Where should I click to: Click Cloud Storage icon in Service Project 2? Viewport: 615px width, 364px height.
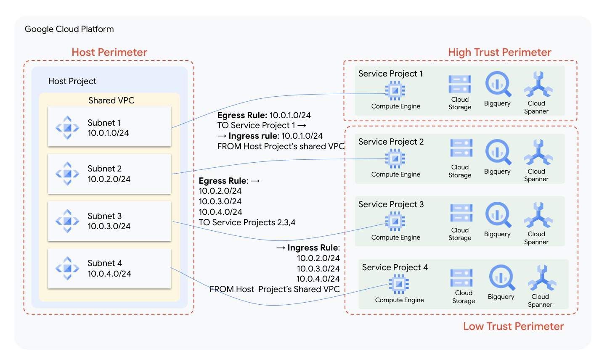tap(461, 148)
